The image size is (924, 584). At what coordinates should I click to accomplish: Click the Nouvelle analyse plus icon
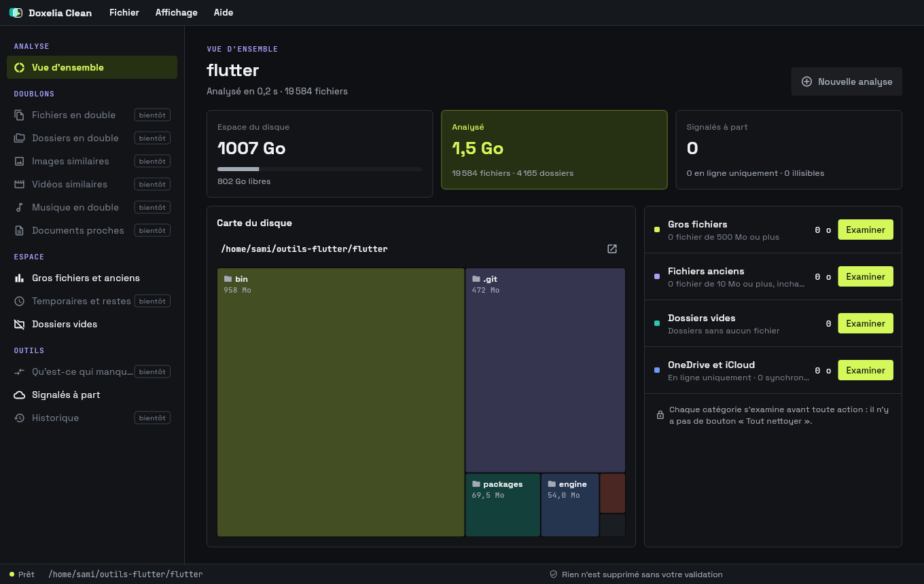(x=807, y=81)
